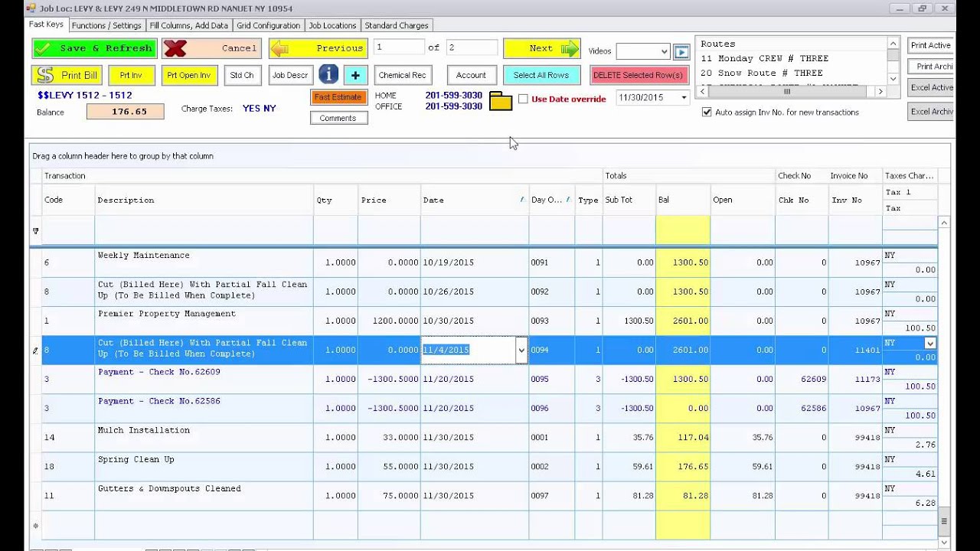The width and height of the screenshot is (980, 551).
Task: Uncheck Auto assign Inv No. checkbox
Action: click(707, 112)
